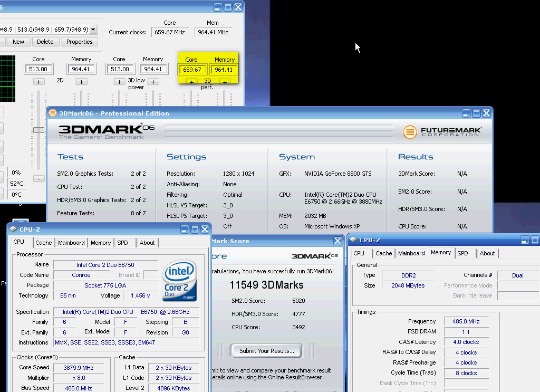The height and width of the screenshot is (392, 540).
Task: Click the Intel Core 2 Duo logo
Action: click(180, 280)
